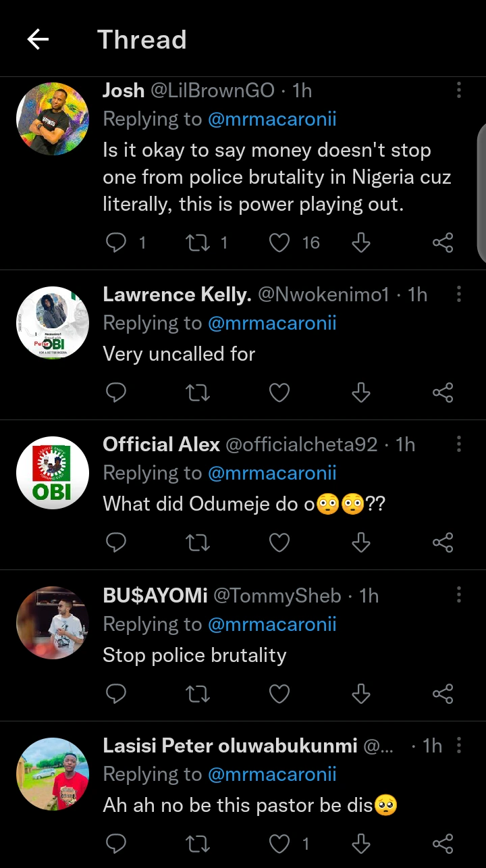Open three-dot menu on BU$AYOMi's tweet
486x868 pixels.
coord(459,596)
